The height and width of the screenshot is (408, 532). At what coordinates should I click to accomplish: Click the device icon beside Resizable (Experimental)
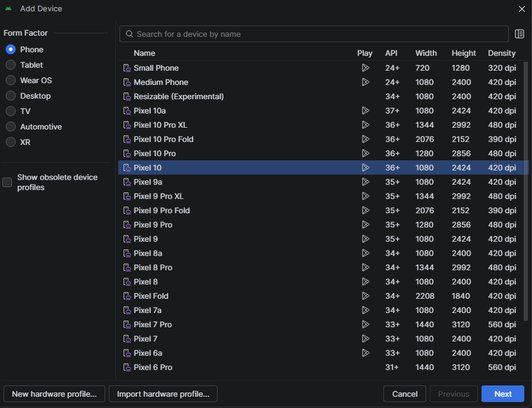(x=127, y=96)
